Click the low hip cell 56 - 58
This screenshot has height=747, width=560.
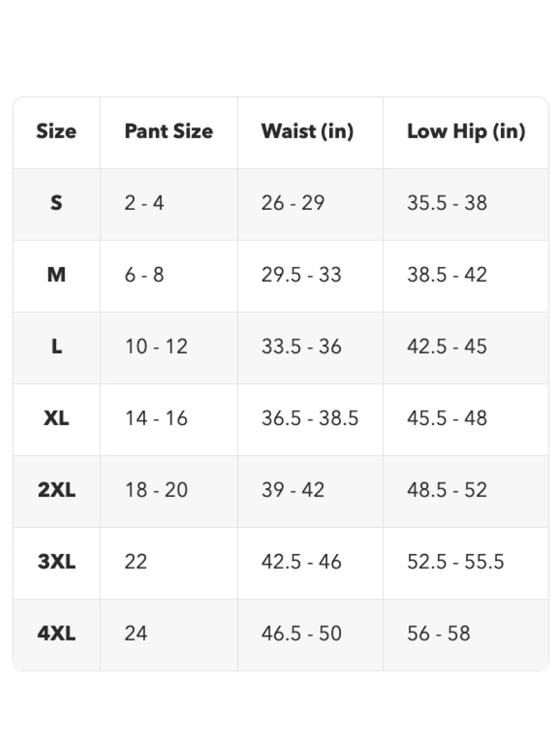[439, 634]
